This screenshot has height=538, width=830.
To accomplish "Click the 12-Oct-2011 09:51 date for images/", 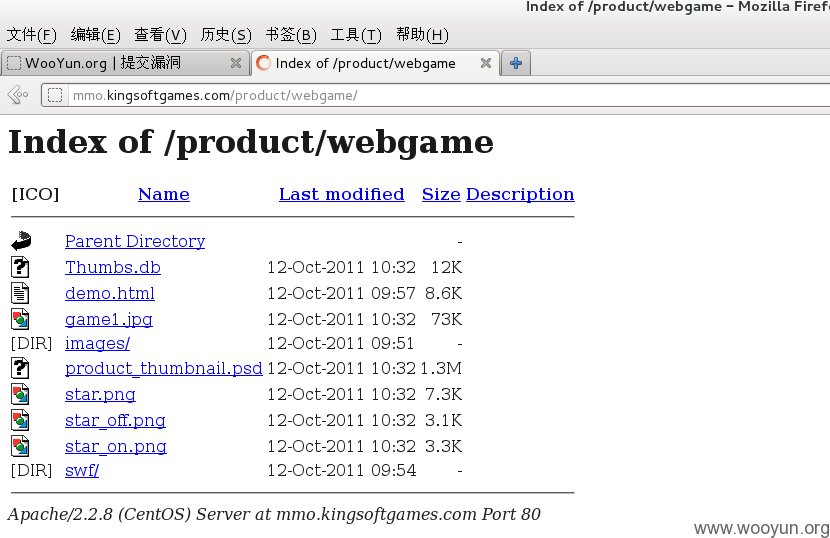I will point(340,344).
